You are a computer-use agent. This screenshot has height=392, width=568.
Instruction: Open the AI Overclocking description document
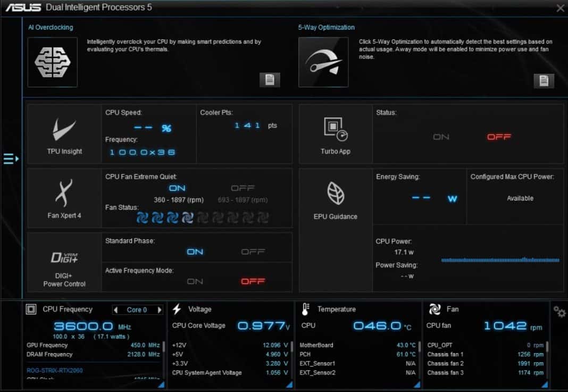coord(270,80)
